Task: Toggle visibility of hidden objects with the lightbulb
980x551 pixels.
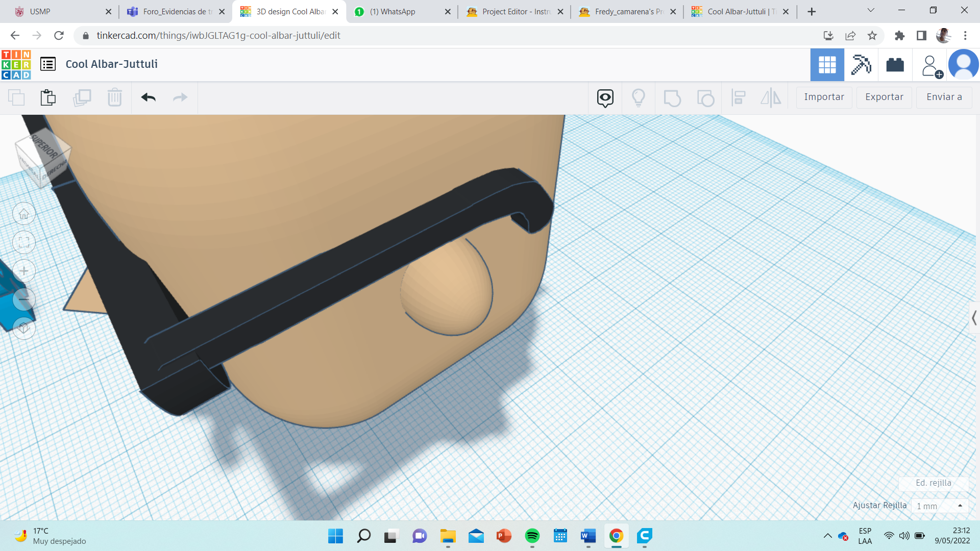Action: pos(639,97)
